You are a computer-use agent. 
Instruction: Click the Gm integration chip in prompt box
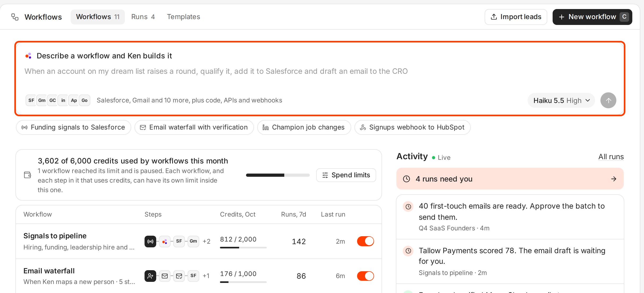(x=42, y=100)
